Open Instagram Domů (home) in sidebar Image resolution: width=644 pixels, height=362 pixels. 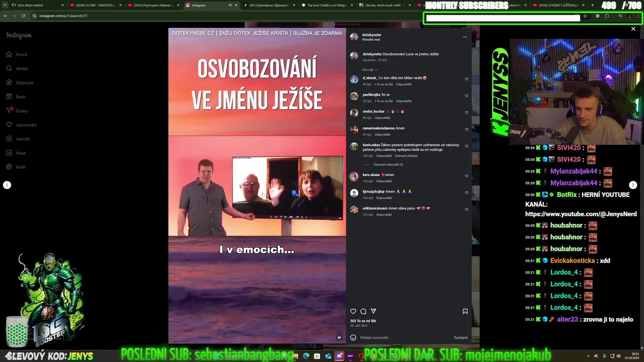[x=17, y=54]
